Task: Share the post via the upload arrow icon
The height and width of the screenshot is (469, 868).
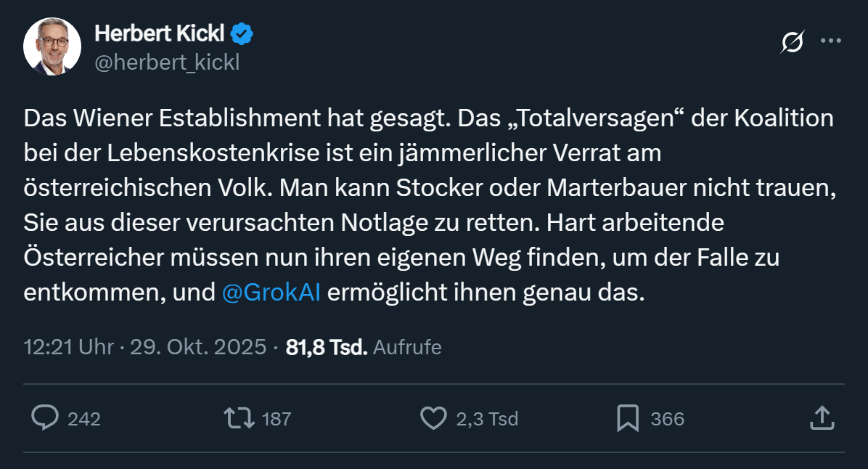Action: coord(820,417)
